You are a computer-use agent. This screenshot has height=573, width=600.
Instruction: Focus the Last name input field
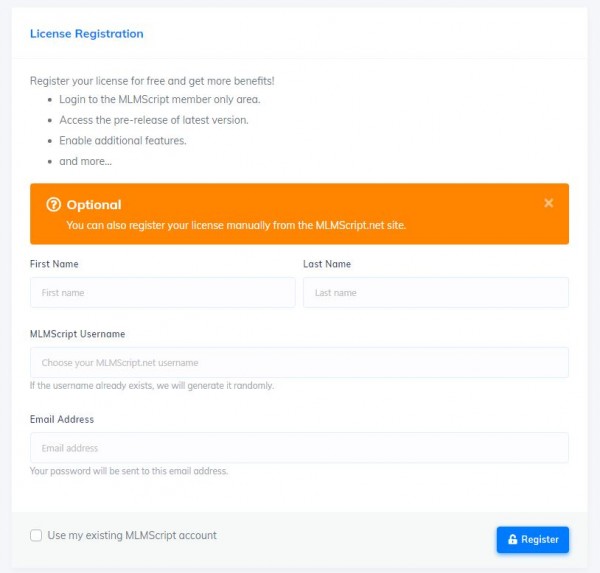(436, 292)
